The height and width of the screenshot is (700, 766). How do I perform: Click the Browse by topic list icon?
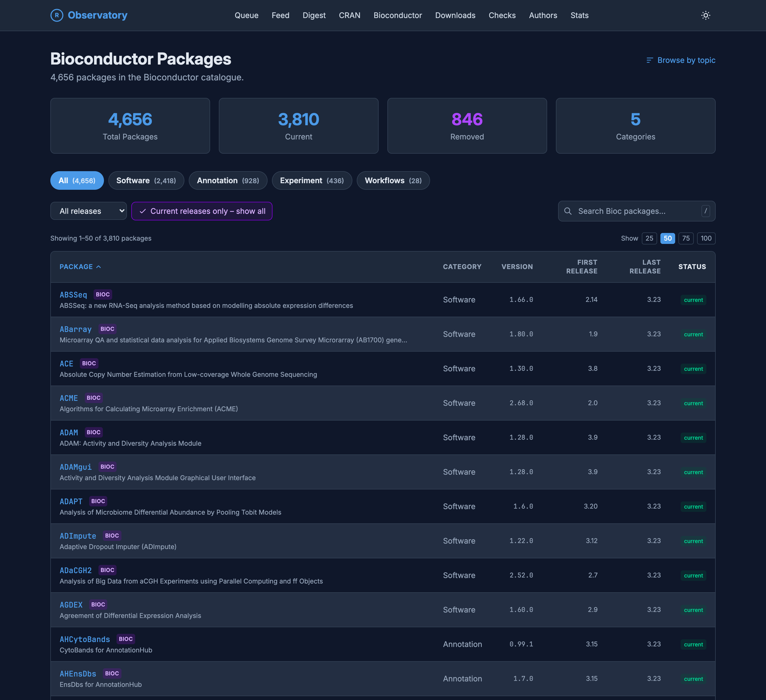650,60
